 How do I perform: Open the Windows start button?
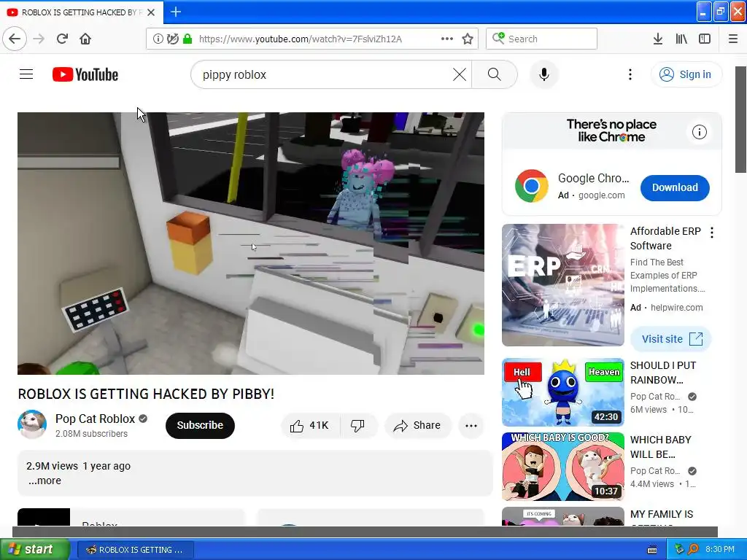point(34,549)
